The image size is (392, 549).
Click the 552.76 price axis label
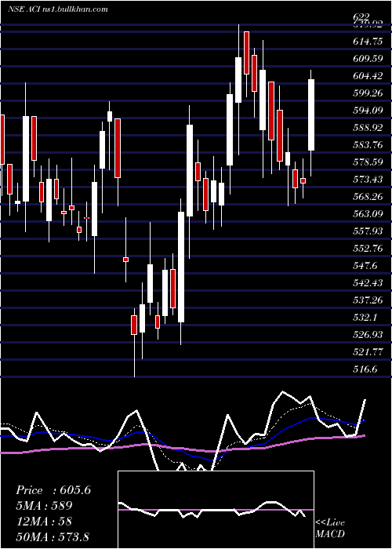tap(368, 249)
